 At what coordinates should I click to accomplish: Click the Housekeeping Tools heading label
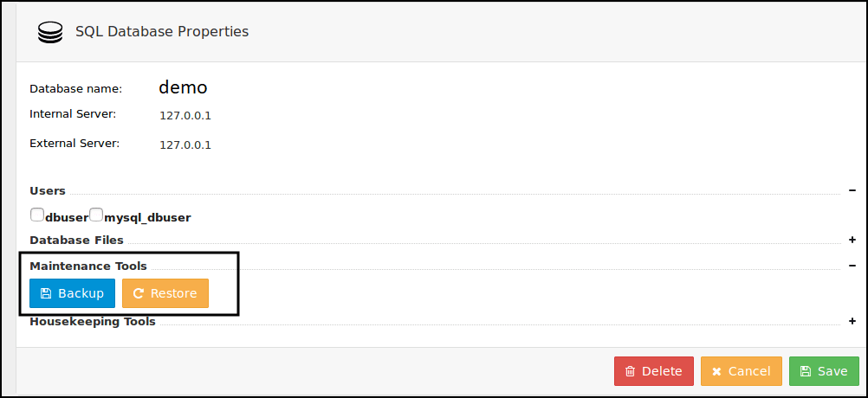tap(93, 321)
